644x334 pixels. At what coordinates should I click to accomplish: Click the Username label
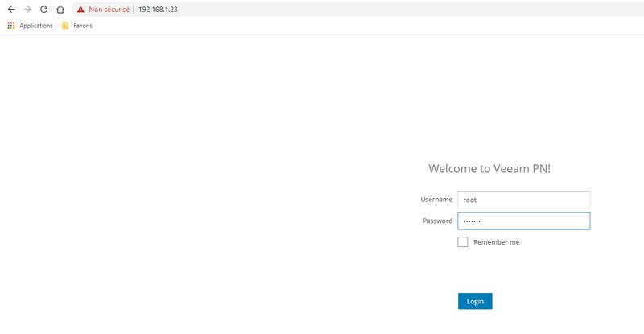[x=436, y=200]
